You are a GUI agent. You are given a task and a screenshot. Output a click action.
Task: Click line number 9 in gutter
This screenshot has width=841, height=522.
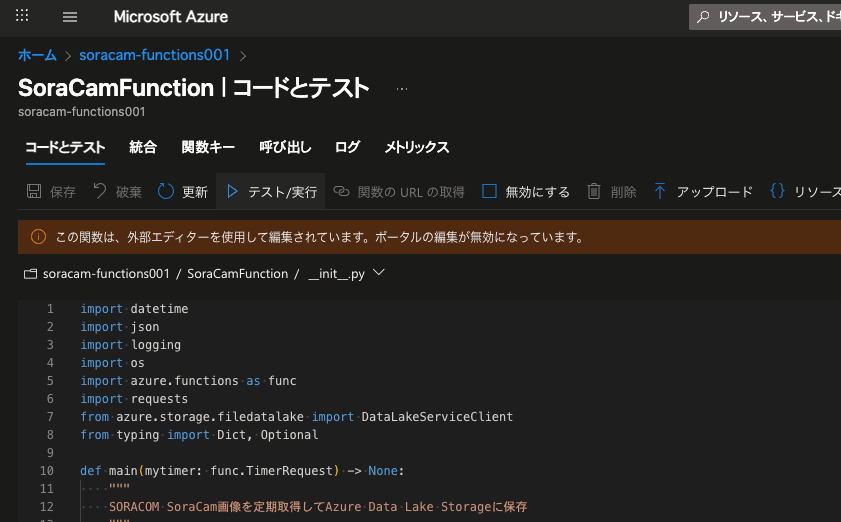point(50,453)
